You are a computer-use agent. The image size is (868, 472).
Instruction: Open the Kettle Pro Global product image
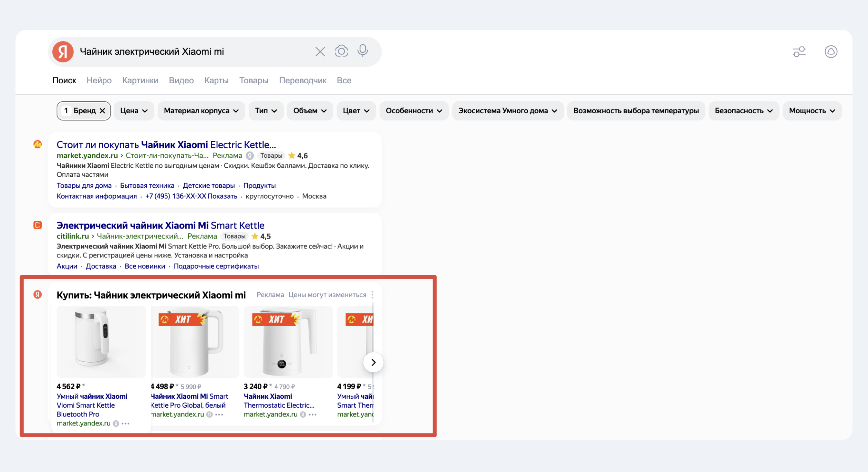pyautogui.click(x=195, y=342)
